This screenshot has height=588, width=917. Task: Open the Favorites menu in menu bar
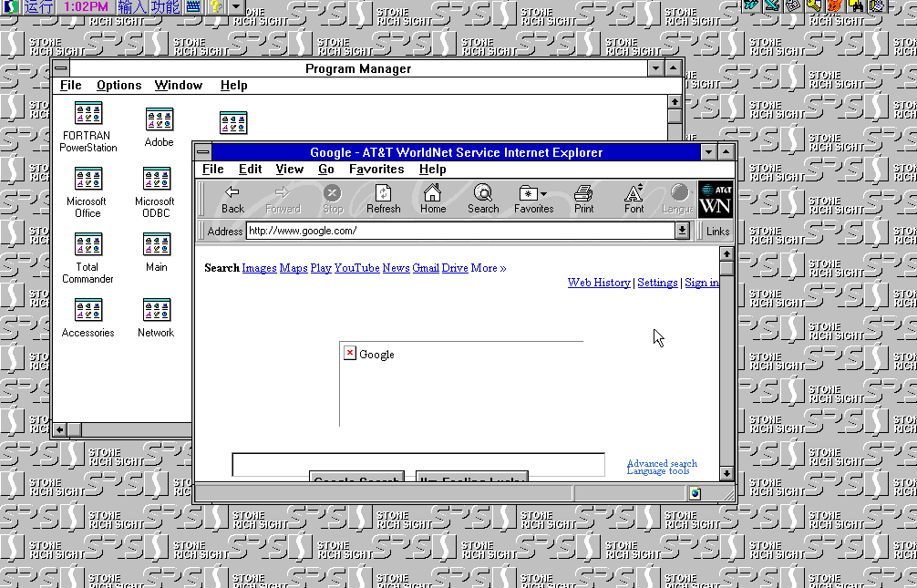(376, 169)
